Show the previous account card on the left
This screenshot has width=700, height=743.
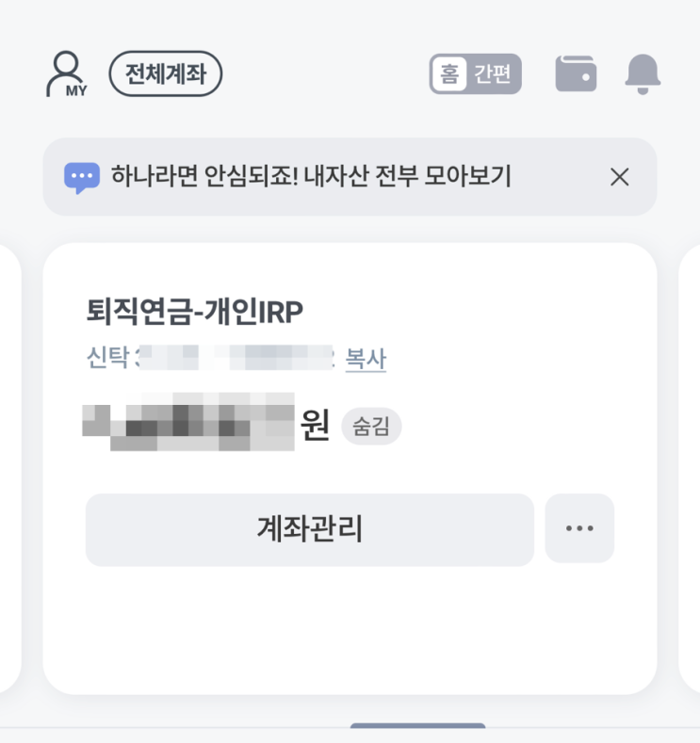[10, 468]
